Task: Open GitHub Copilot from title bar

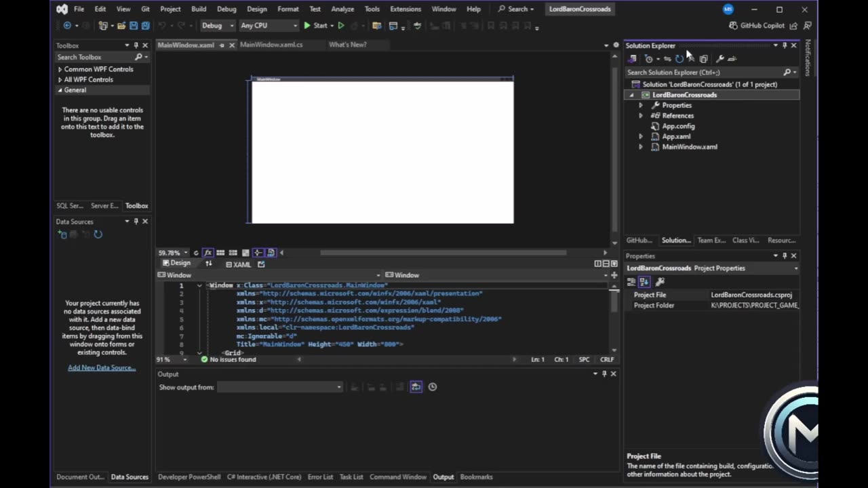Action: 757,26
